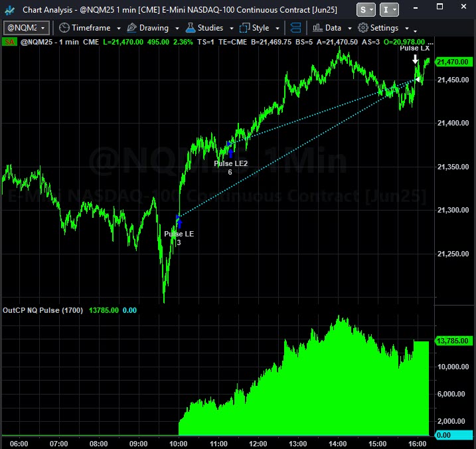The image size is (476, 449).
Task: Click the Studies flask icon
Action: [191, 28]
